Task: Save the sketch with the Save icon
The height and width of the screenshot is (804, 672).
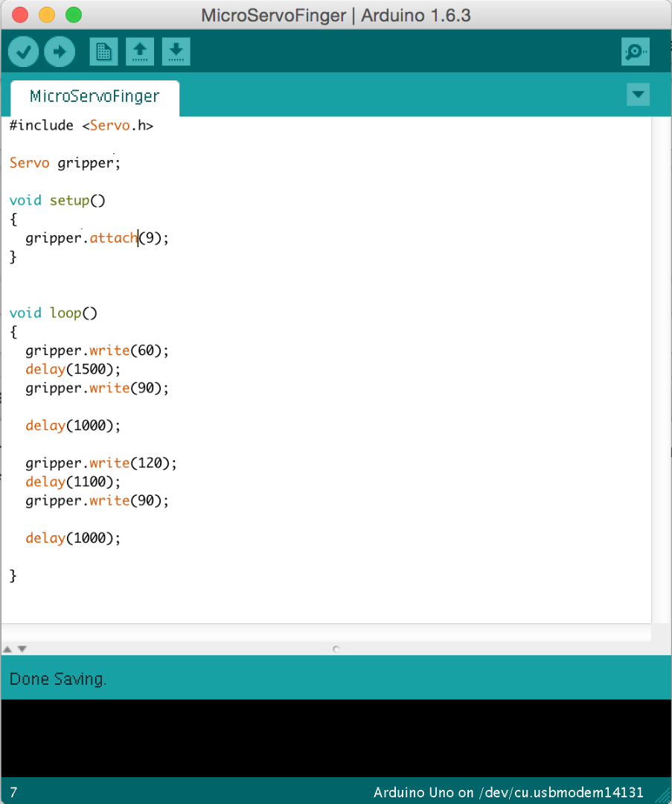Action: coord(176,51)
